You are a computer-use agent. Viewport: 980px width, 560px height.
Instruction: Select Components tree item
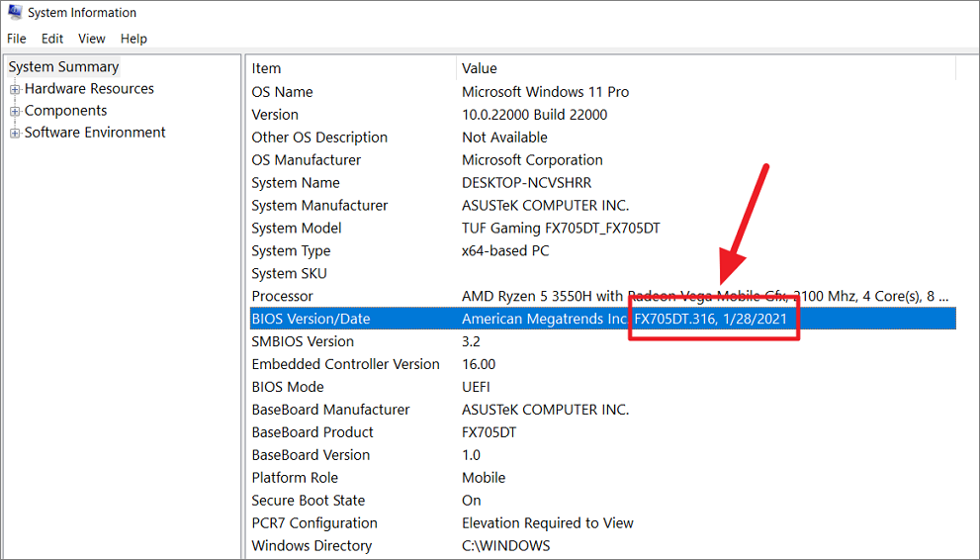tap(65, 111)
